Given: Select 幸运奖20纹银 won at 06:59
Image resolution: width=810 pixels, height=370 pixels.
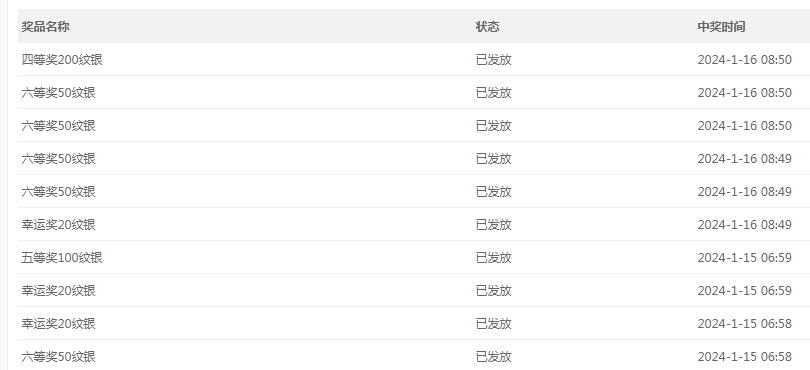Looking at the screenshot, I should pos(58,291).
